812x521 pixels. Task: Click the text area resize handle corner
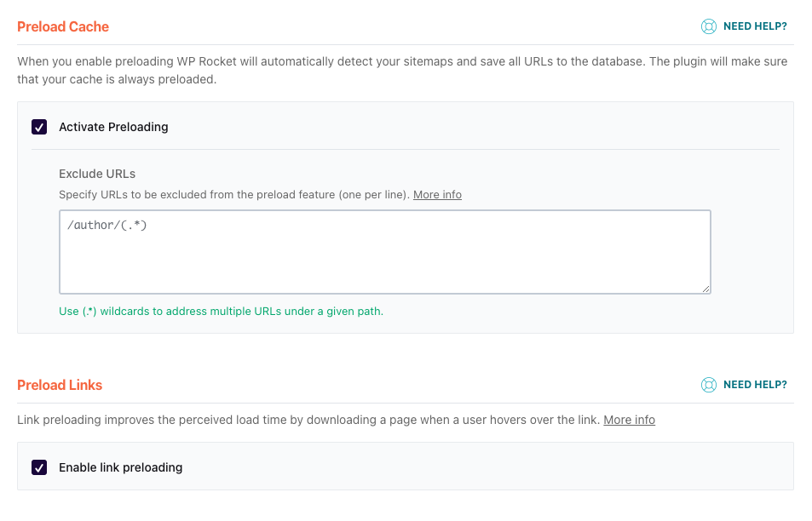click(705, 289)
